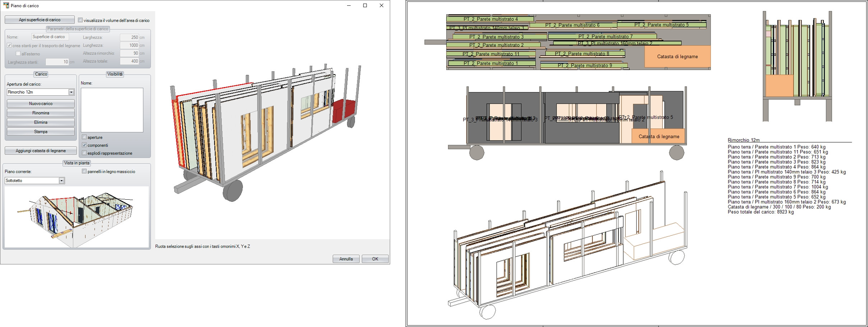Click 'Aggiungi catasta di legname'
This screenshot has height=327, width=868.
(x=41, y=151)
